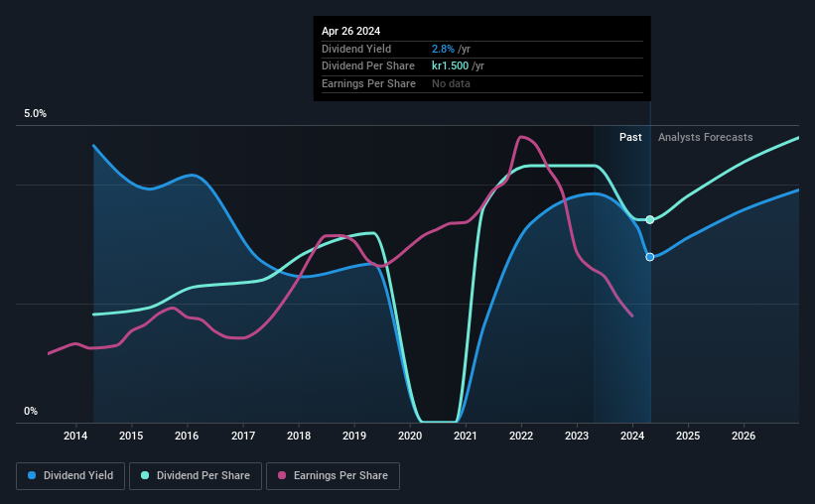This screenshot has width=815, height=504.
Task: Click the 'Past' label on chart
Action: (x=630, y=137)
